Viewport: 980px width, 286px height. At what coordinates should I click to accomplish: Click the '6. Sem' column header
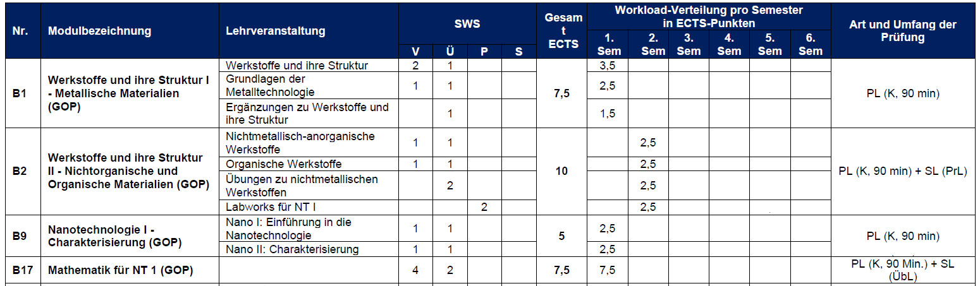pyautogui.click(x=811, y=45)
